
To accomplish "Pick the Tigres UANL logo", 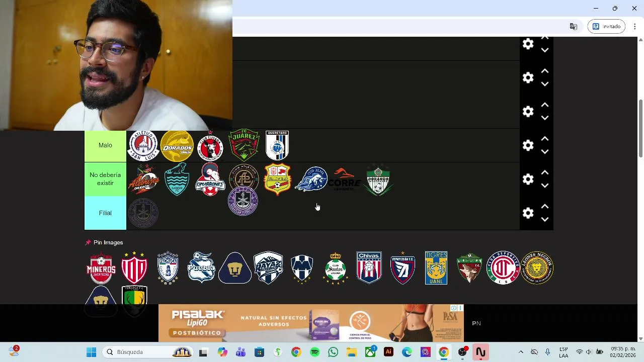I will (436, 268).
